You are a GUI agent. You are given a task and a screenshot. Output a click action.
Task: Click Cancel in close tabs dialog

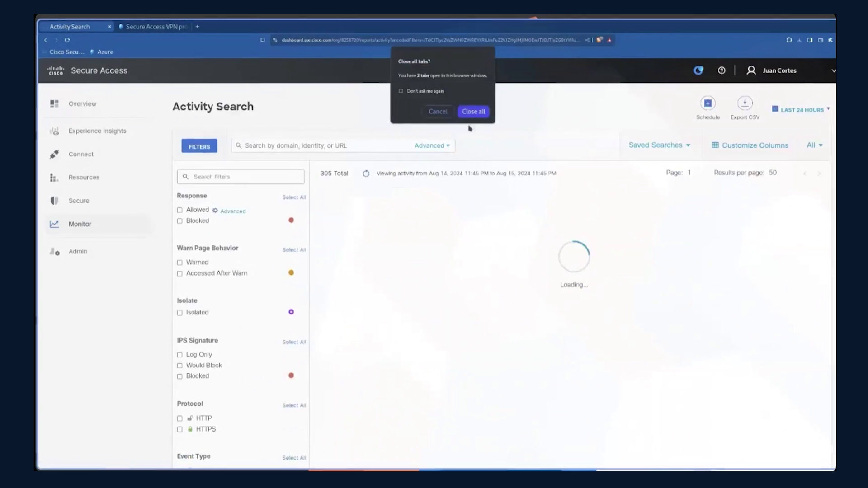438,112
